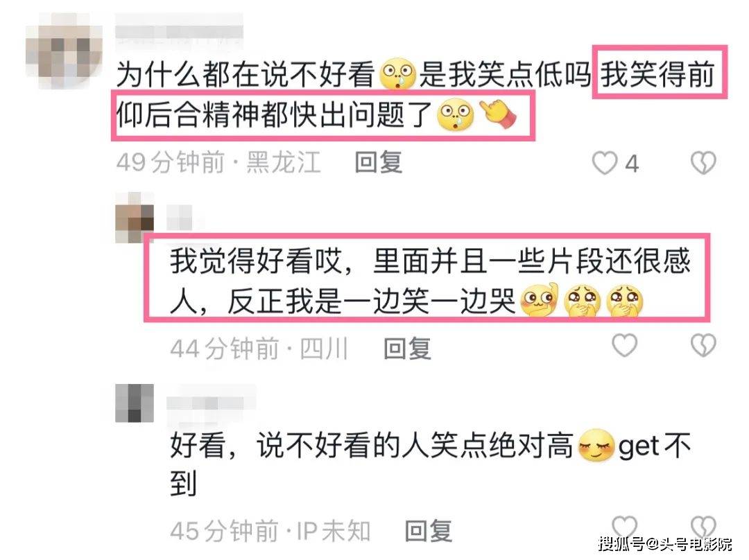Reply to the 45分钟前 IP未知 comment
Image resolution: width=749 pixels, height=560 pixels.
429,530
